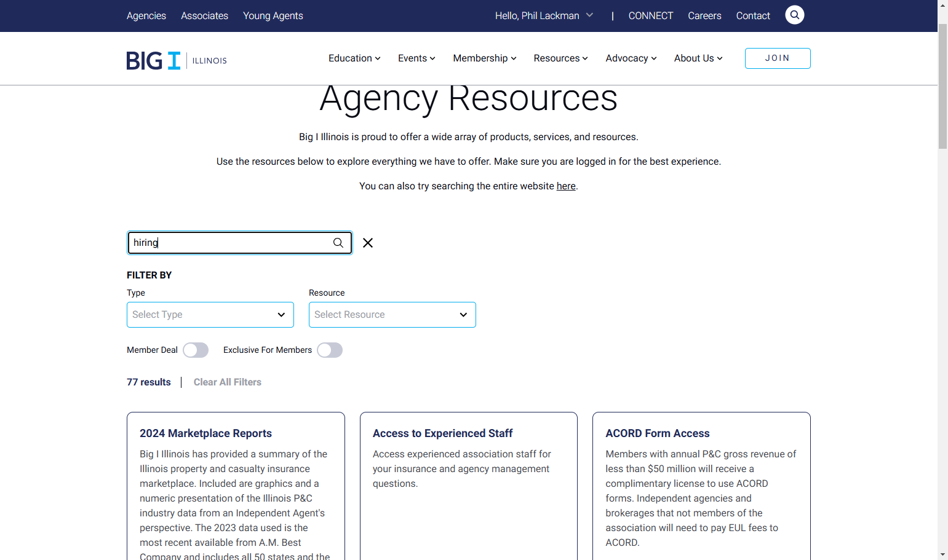
Task: Go to the Agencies tab
Action: 146,15
